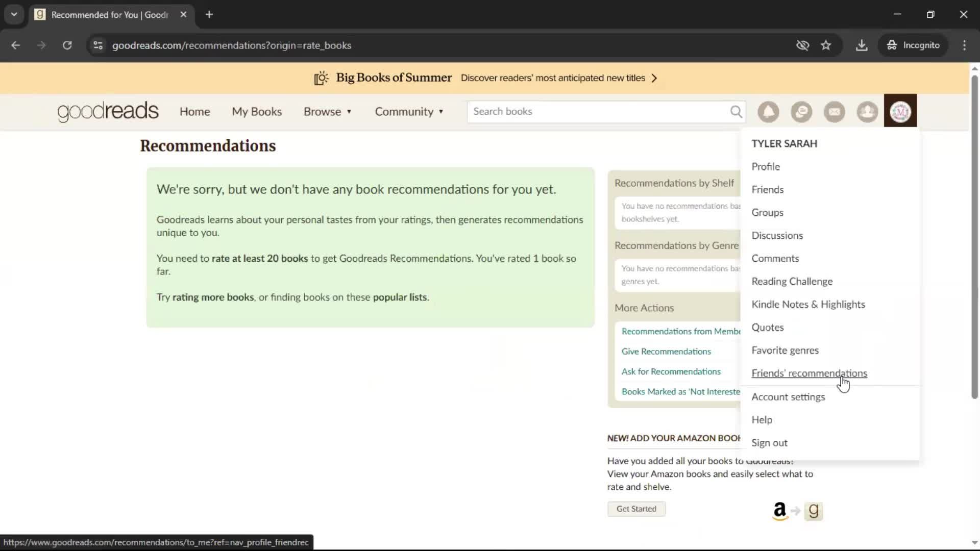This screenshot has width=980, height=551.
Task: Click the tracking protection eye icon
Action: (802, 45)
